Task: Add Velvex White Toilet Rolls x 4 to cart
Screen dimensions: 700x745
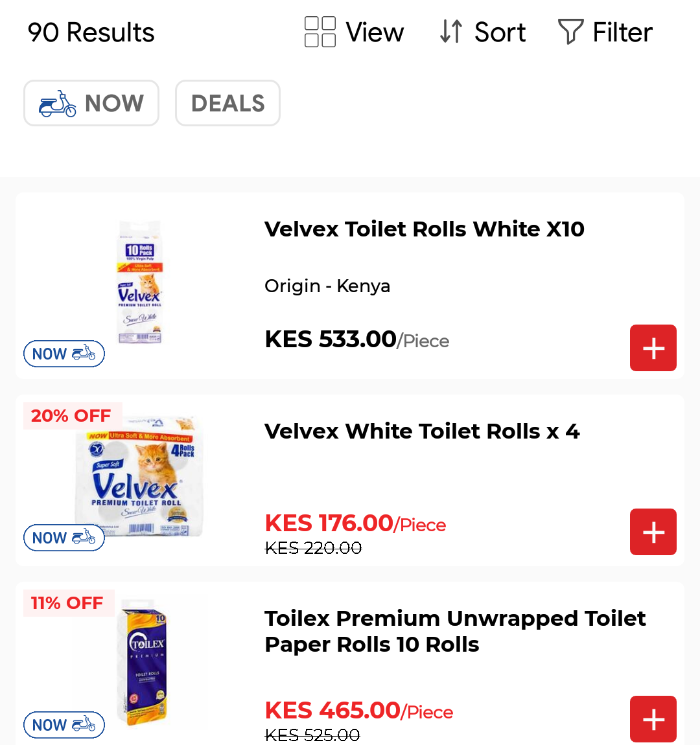Action: pos(653,532)
